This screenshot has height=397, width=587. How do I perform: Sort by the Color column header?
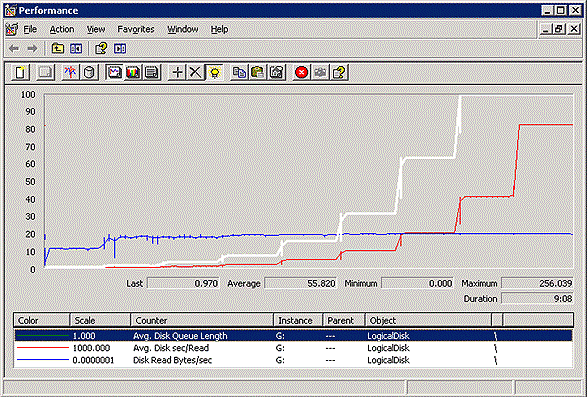[42, 321]
